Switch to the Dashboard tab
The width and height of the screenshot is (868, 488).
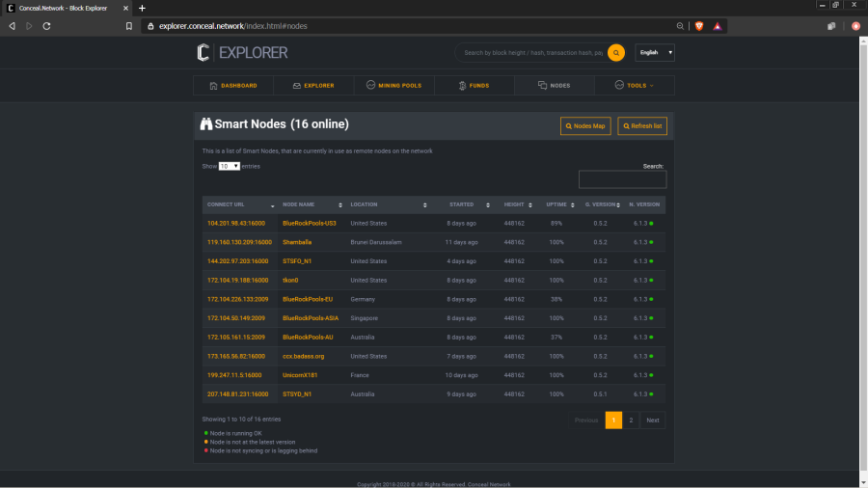point(232,86)
